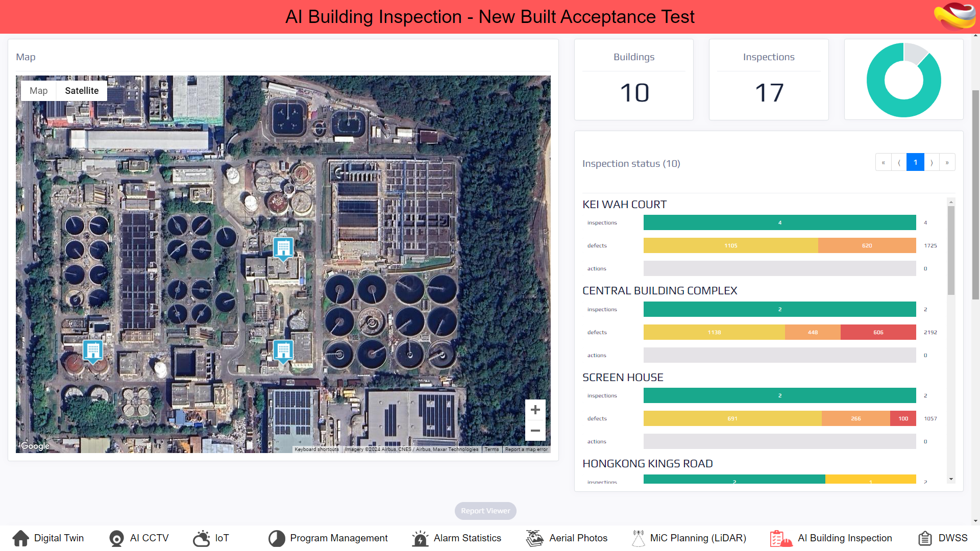
Task: Jump to first inspection status page
Action: point(883,162)
